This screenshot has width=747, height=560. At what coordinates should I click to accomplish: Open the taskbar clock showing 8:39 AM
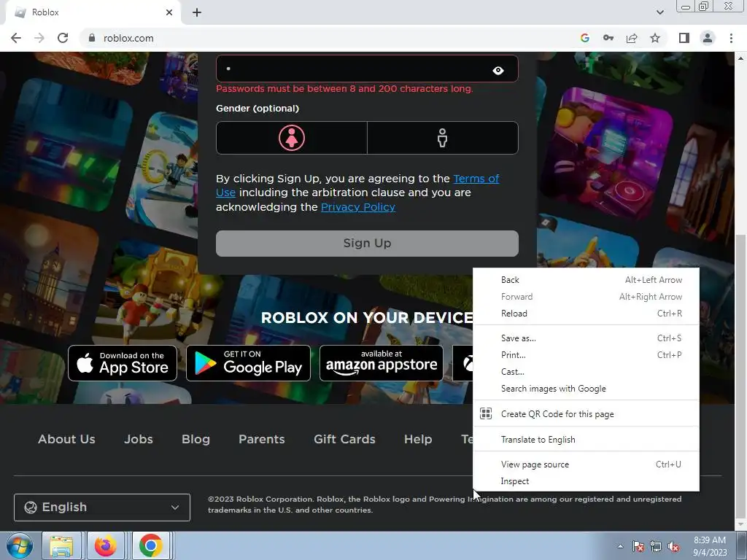710,546
